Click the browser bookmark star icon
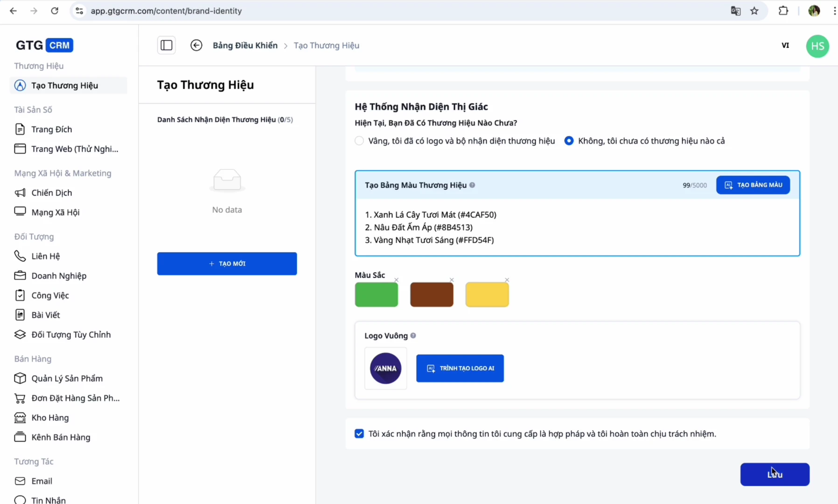Image resolution: width=838 pixels, height=504 pixels. (754, 11)
